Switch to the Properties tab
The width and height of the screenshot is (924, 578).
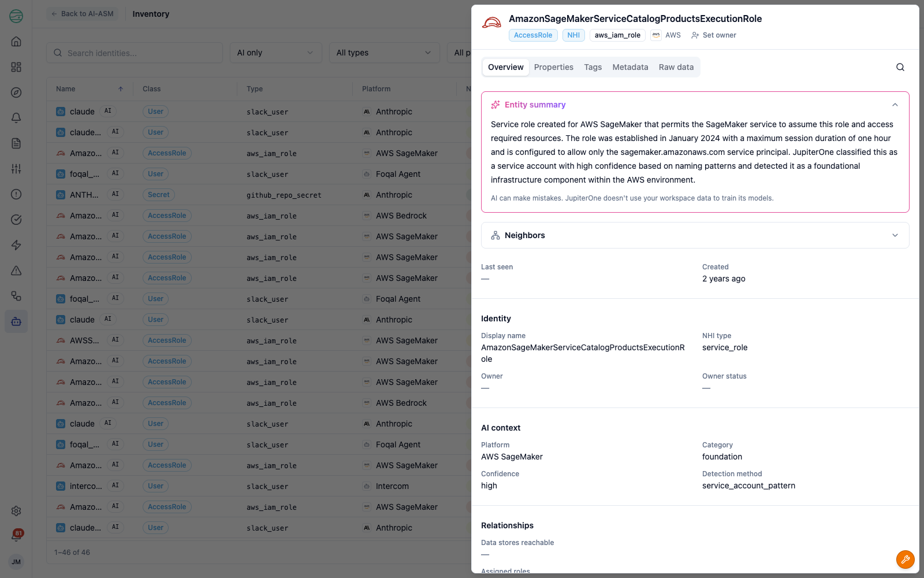554,67
